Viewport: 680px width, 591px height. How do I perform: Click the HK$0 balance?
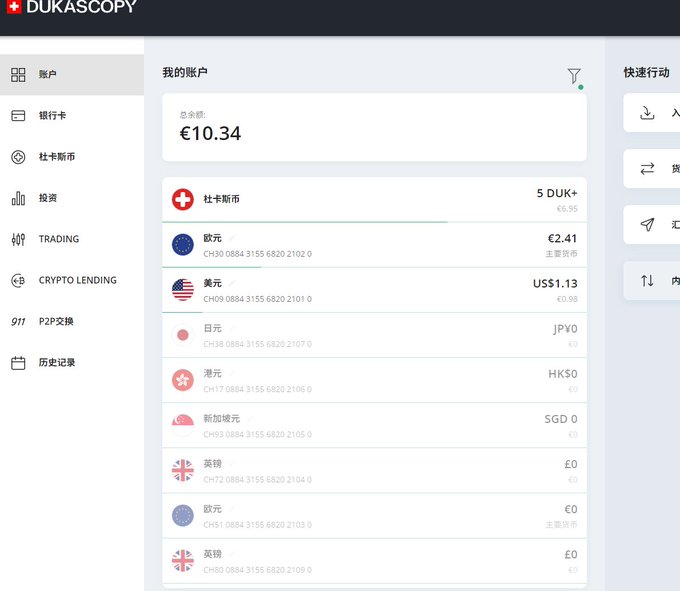click(x=563, y=374)
